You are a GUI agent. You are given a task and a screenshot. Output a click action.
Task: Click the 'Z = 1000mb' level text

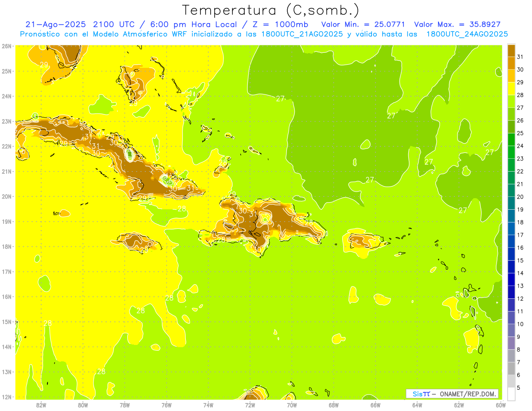coord(280,24)
